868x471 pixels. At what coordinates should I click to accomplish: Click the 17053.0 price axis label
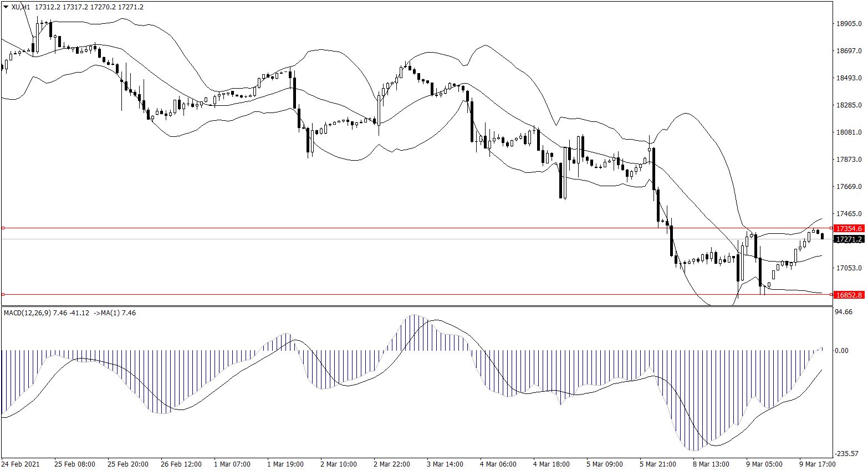[849, 268]
